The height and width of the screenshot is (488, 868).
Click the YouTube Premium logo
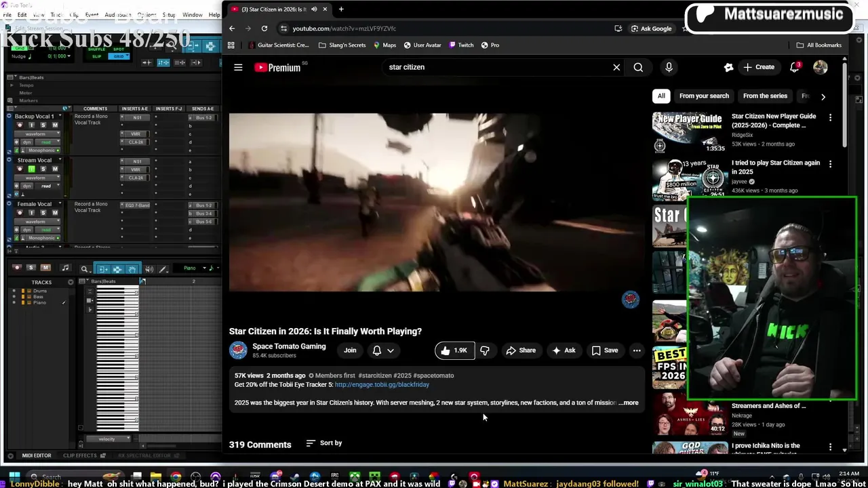[277, 67]
